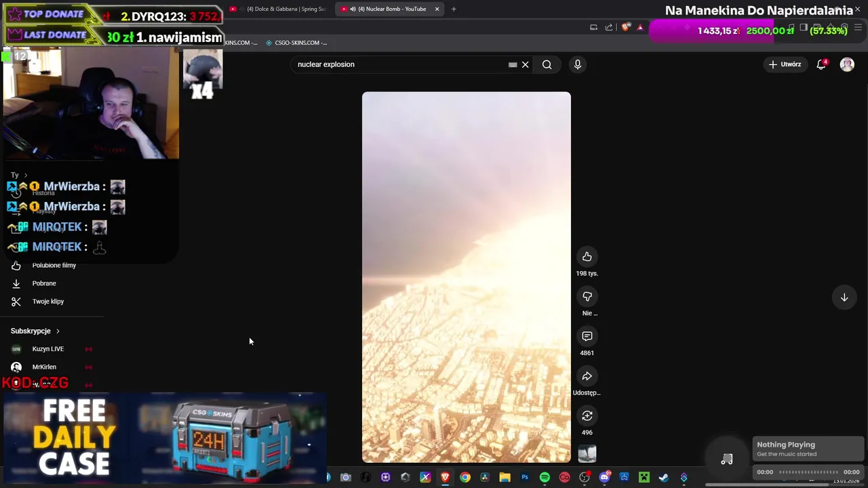Image resolution: width=868 pixels, height=488 pixels.
Task: Seek on the music widget progress bar
Action: [808, 472]
